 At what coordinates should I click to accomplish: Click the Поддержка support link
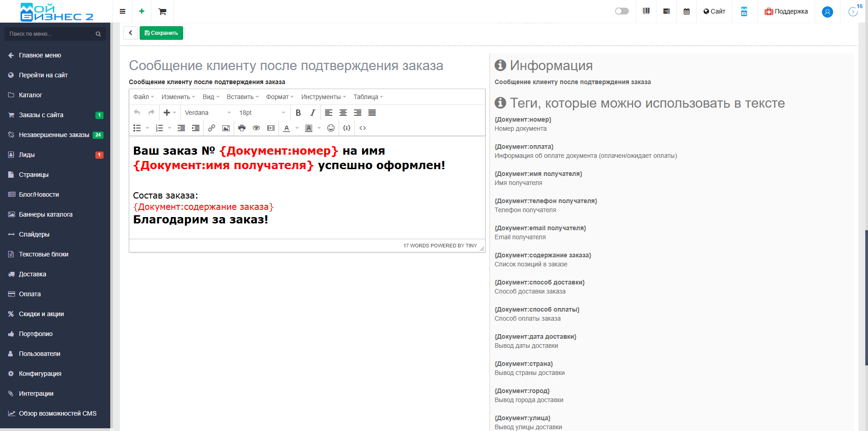786,11
